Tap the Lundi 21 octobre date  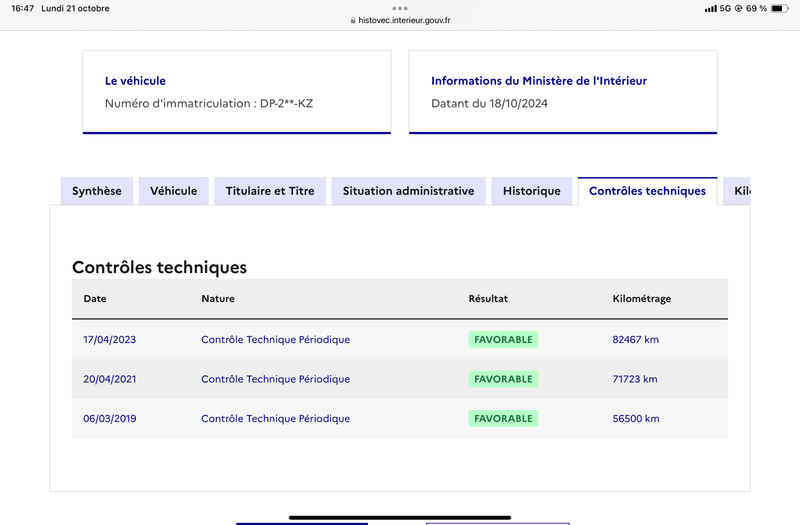(75, 8)
